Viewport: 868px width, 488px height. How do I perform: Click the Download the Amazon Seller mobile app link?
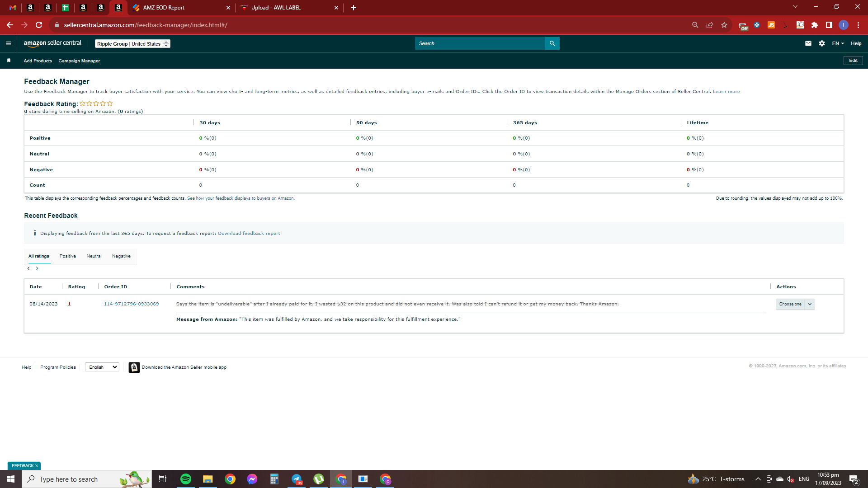pos(184,367)
